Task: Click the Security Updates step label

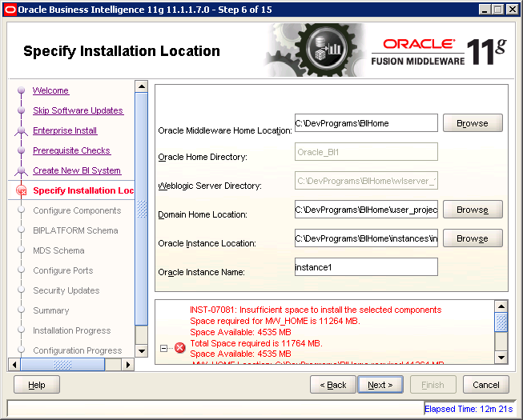Action: tap(66, 290)
